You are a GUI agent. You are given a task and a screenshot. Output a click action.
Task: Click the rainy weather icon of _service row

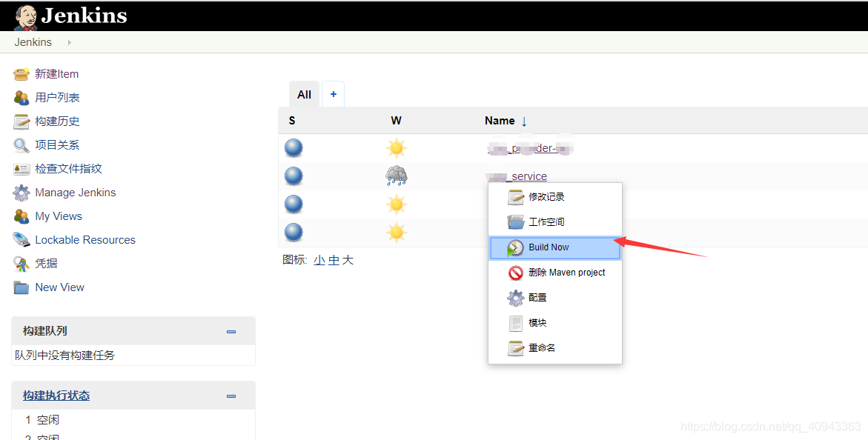pos(397,176)
